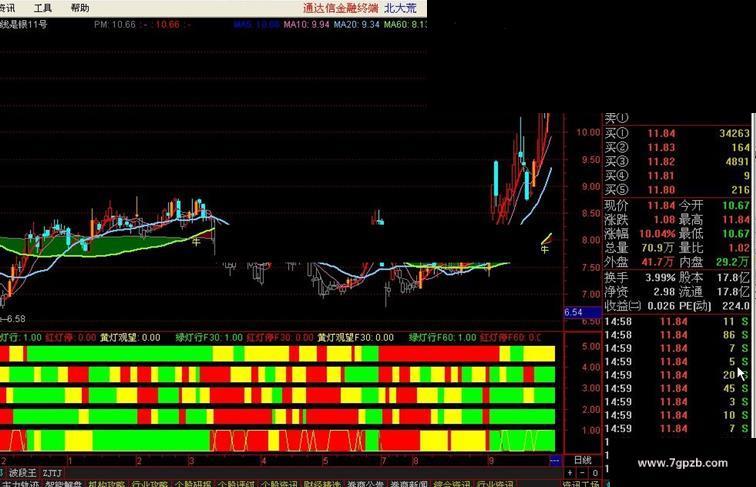Select the 14:58 tick with volume 11
The width and height of the screenshot is (756, 487).
coord(677,321)
